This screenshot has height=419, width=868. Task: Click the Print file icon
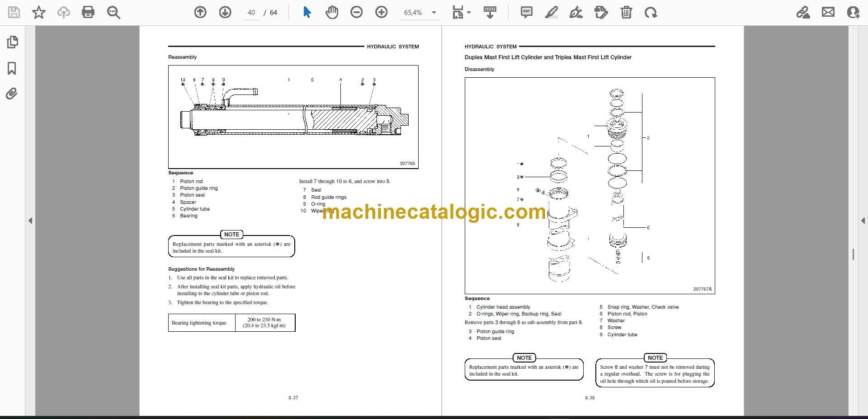tap(88, 12)
